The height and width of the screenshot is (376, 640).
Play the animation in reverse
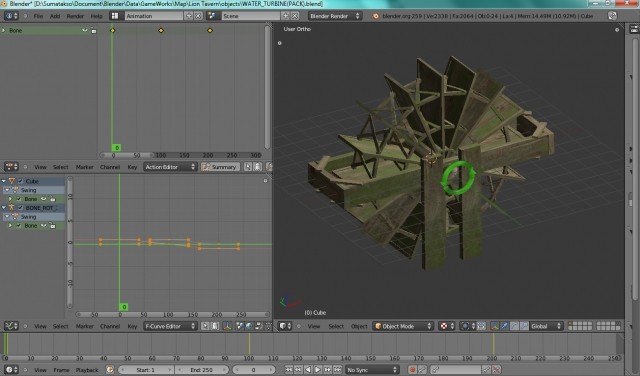(x=308, y=369)
